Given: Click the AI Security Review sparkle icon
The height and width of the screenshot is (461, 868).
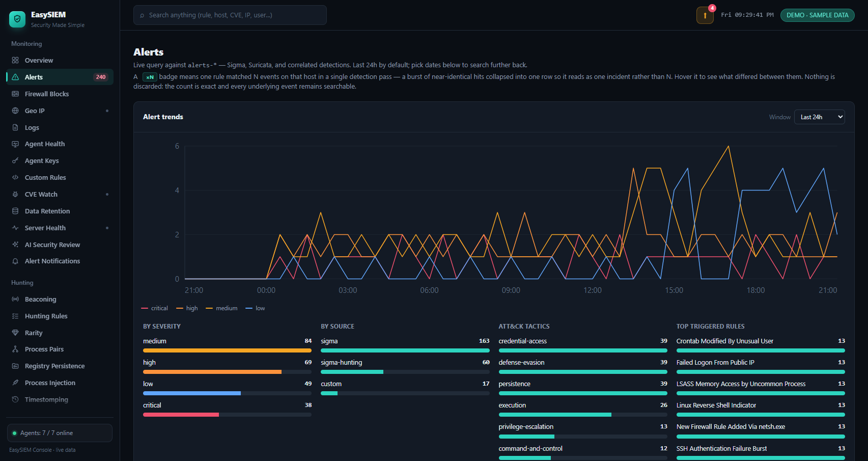Looking at the screenshot, I should pyautogui.click(x=15, y=245).
